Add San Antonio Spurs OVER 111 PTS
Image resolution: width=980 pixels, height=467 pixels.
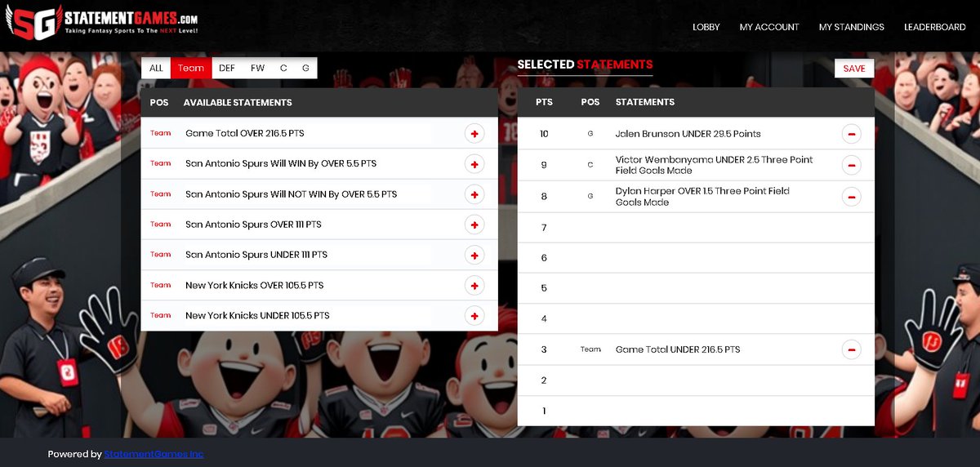click(474, 225)
